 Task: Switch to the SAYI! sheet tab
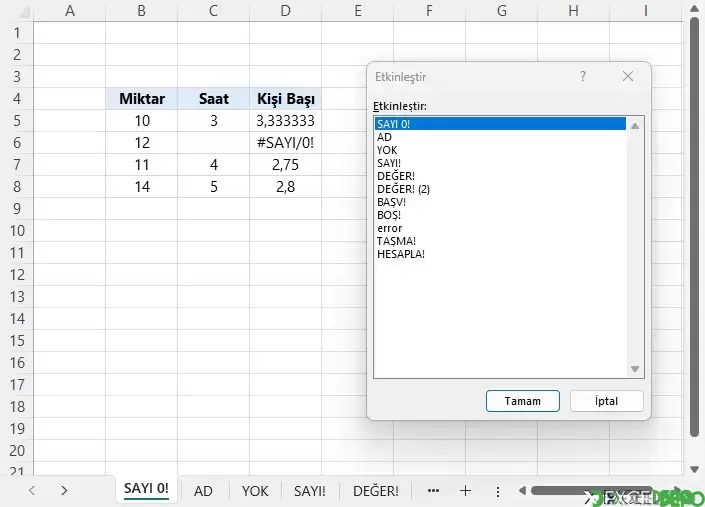tap(310, 491)
